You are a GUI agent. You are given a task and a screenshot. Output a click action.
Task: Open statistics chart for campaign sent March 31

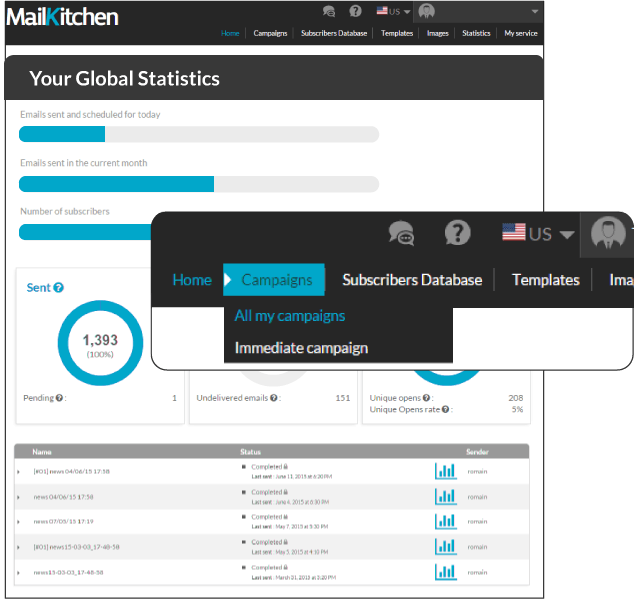(445, 572)
